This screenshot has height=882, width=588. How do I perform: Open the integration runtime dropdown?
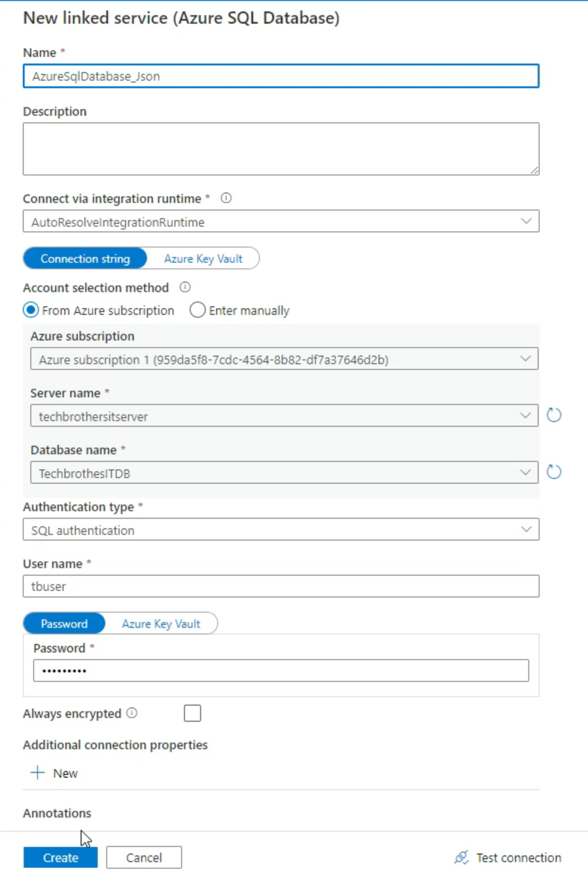(525, 220)
